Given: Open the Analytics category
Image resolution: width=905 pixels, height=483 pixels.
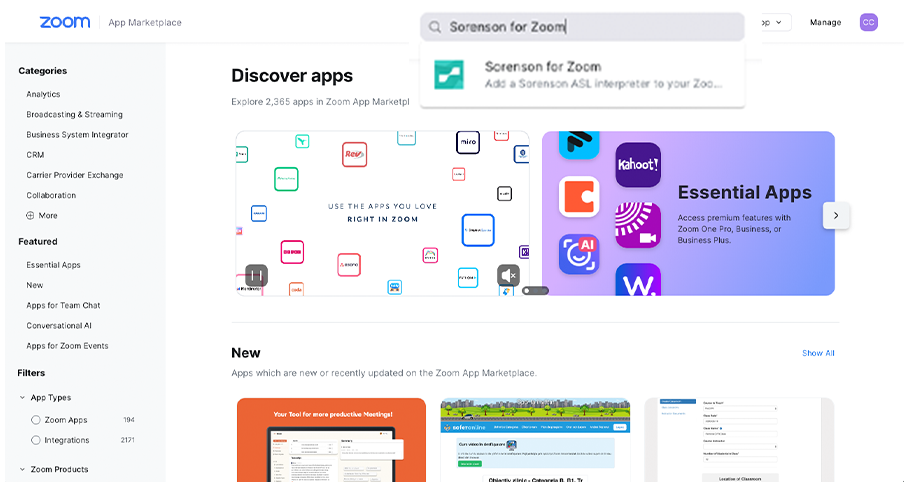Looking at the screenshot, I should (x=43, y=94).
